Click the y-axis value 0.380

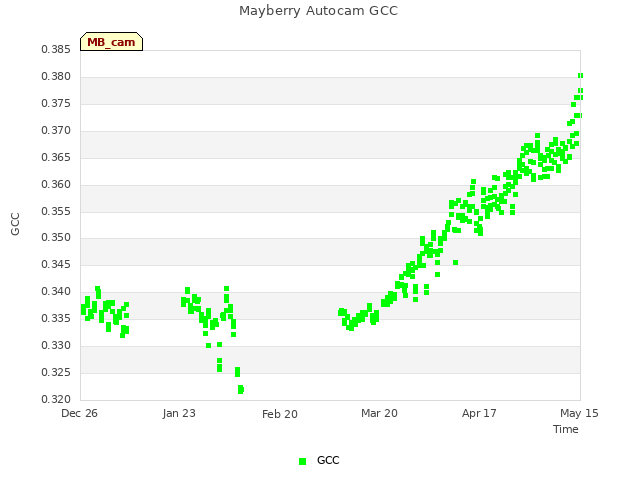[x=56, y=76]
